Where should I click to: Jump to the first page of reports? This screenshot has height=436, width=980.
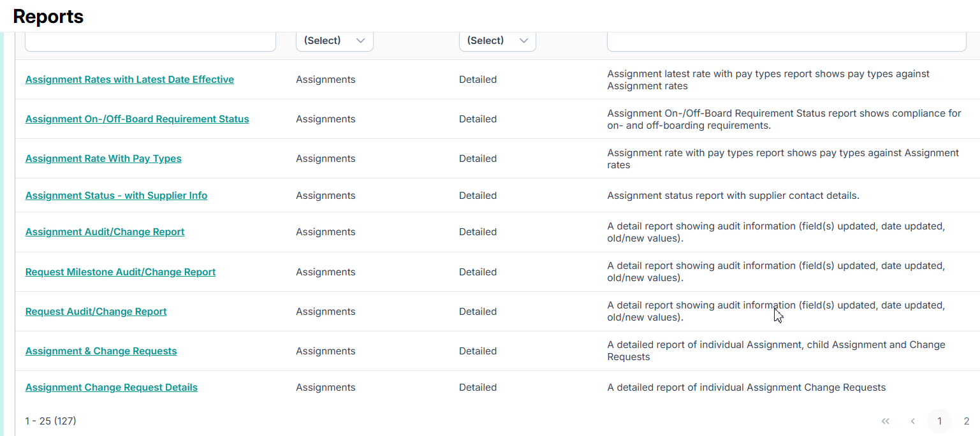(x=885, y=421)
